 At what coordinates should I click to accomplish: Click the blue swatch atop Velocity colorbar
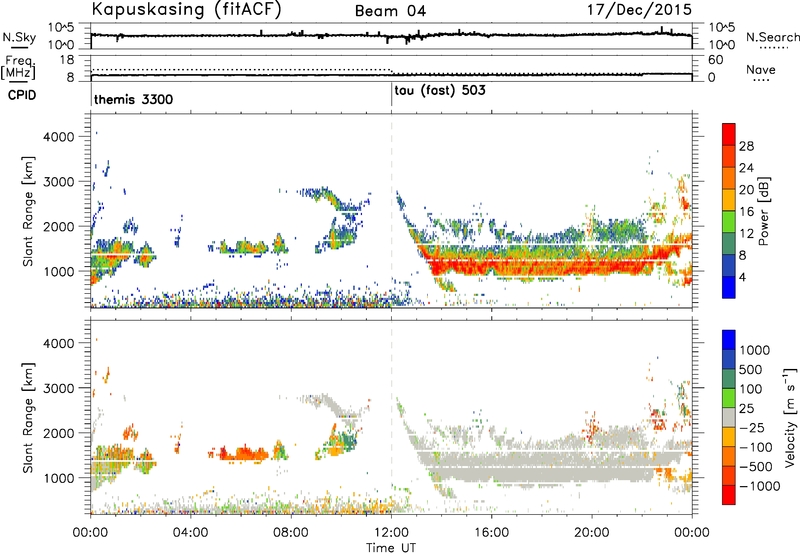[729, 340]
